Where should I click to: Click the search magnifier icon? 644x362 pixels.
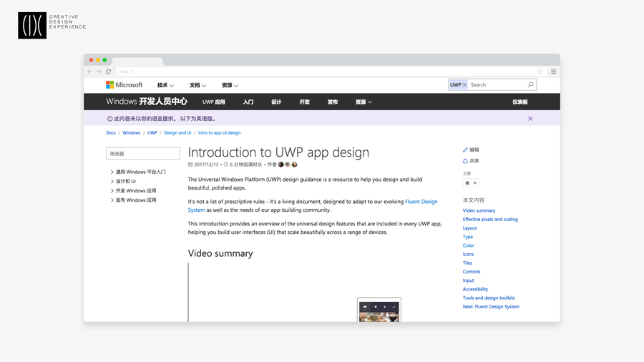[x=530, y=84]
